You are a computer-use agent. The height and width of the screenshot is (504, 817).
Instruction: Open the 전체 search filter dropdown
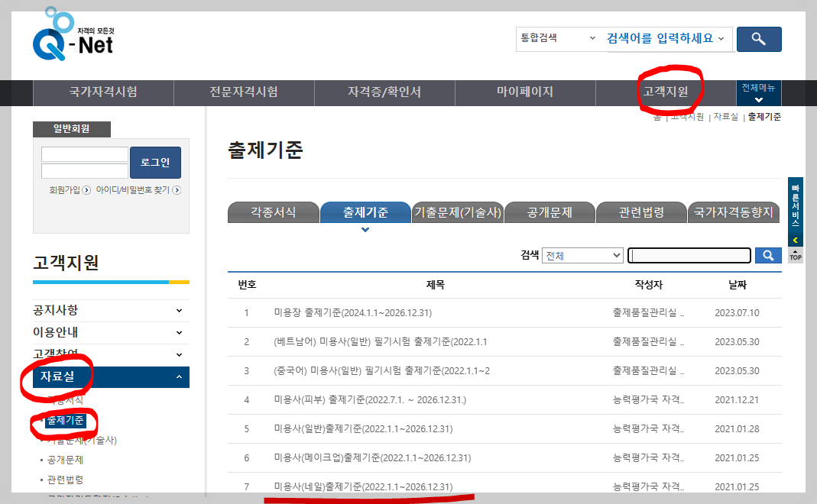582,255
